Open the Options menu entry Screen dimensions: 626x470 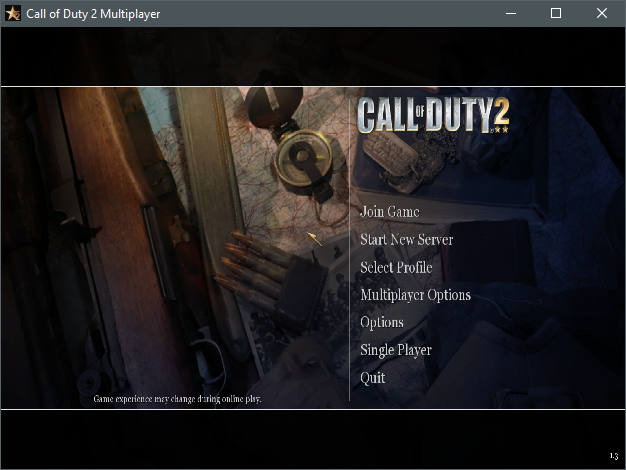tap(382, 323)
